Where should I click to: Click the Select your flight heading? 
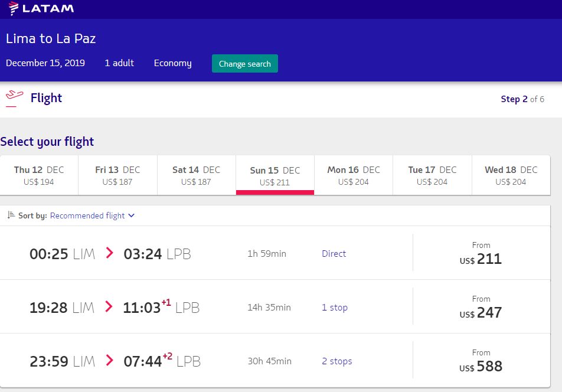pyautogui.click(x=47, y=142)
